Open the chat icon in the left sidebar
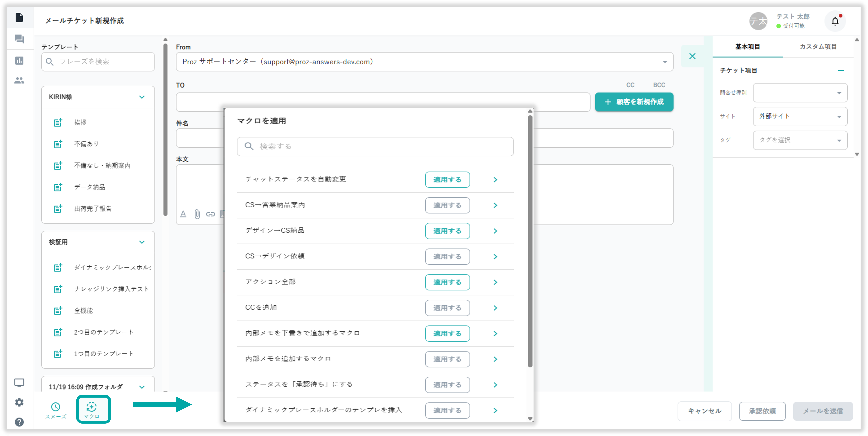Image resolution: width=868 pixels, height=436 pixels. pyautogui.click(x=20, y=39)
